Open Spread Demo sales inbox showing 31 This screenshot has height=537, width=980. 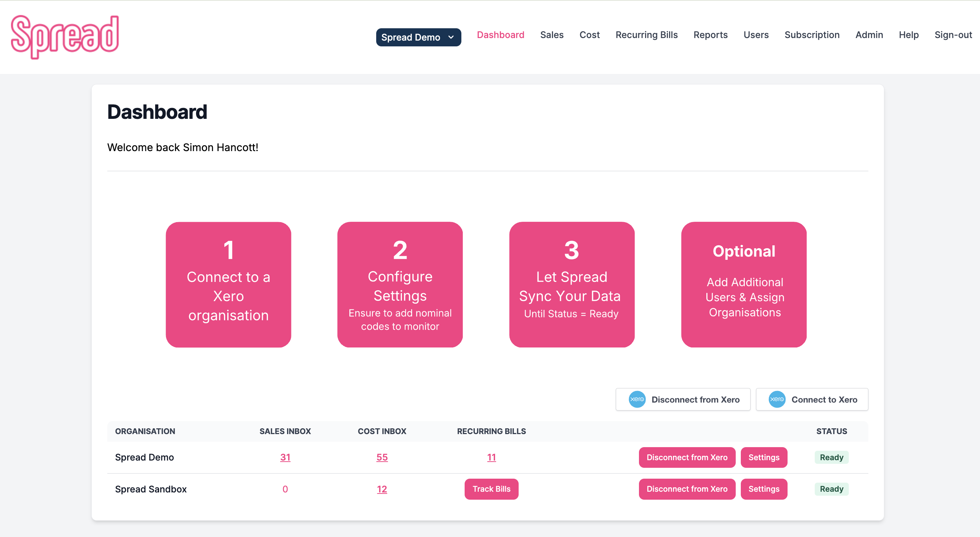[285, 458]
